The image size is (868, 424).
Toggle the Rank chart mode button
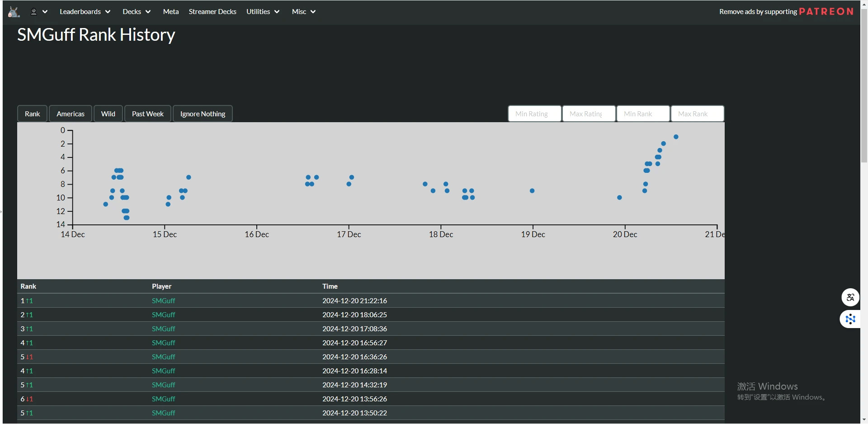pos(33,114)
